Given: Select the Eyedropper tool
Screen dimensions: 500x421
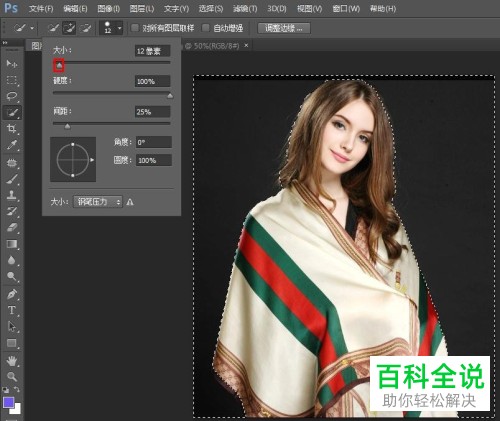Looking at the screenshot, I should click(12, 145).
